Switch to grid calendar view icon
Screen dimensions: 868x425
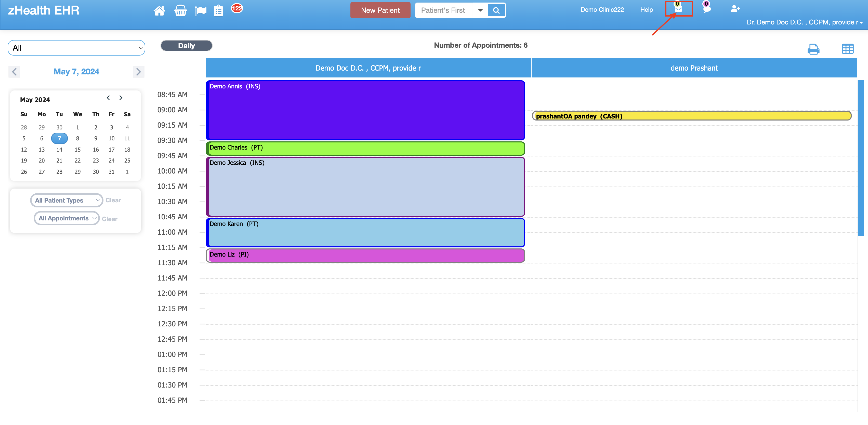tap(847, 49)
